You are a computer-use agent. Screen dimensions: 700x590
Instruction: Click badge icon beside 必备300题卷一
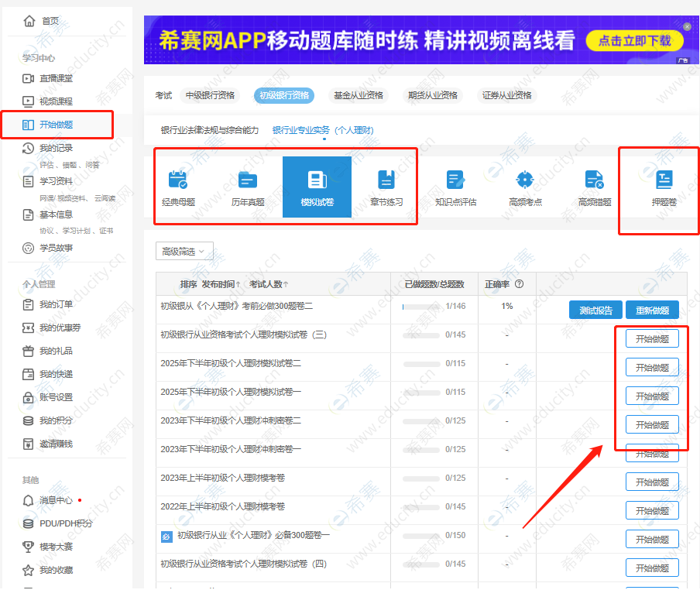coord(166,537)
